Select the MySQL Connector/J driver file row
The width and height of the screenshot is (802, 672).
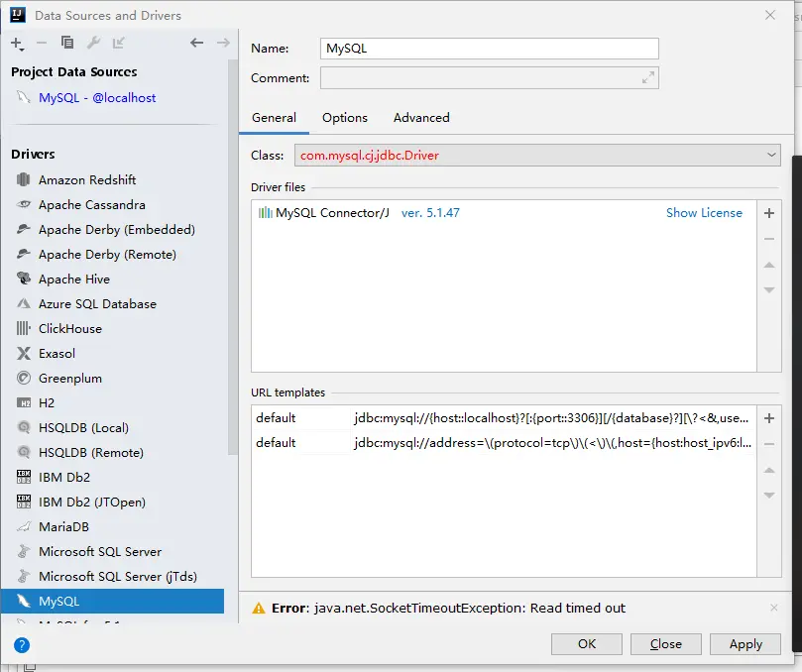[504, 213]
